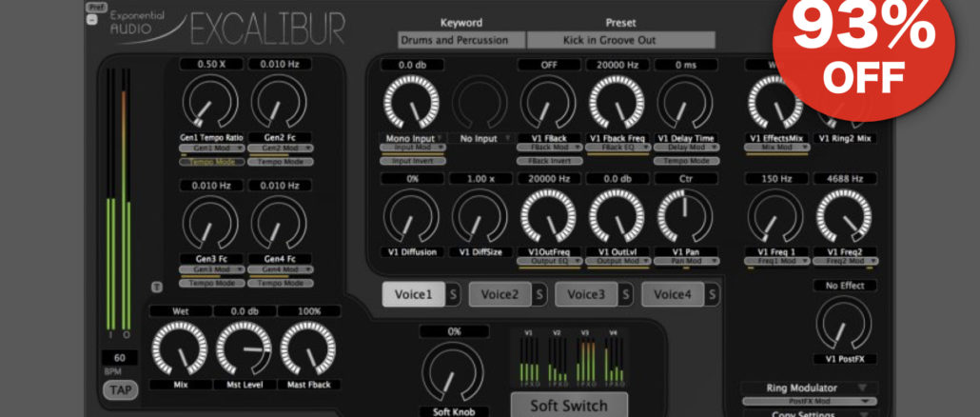Open the PostFX Mod dropdown

[810, 402]
